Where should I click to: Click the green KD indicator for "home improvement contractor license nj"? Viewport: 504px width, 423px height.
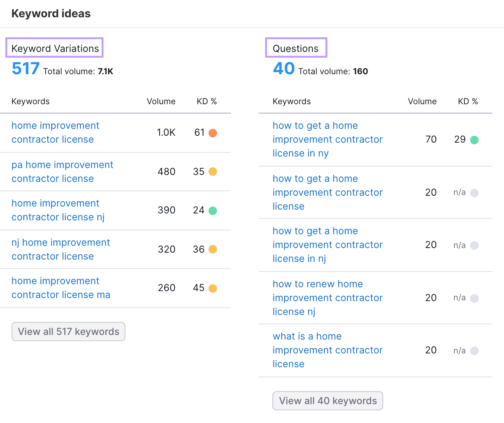213,210
